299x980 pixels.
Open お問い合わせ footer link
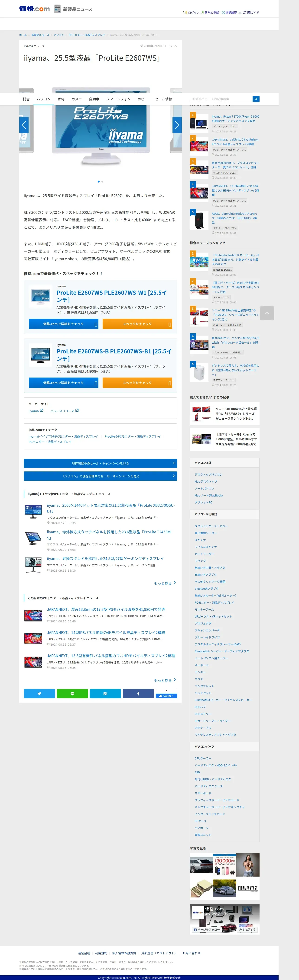pyautogui.click(x=191, y=953)
